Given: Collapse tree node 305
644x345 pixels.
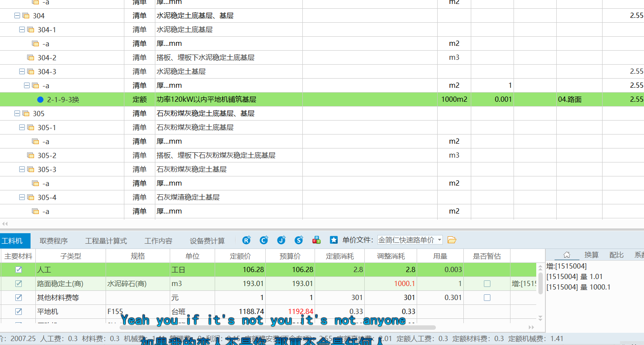Looking at the screenshot, I should click(x=17, y=114).
